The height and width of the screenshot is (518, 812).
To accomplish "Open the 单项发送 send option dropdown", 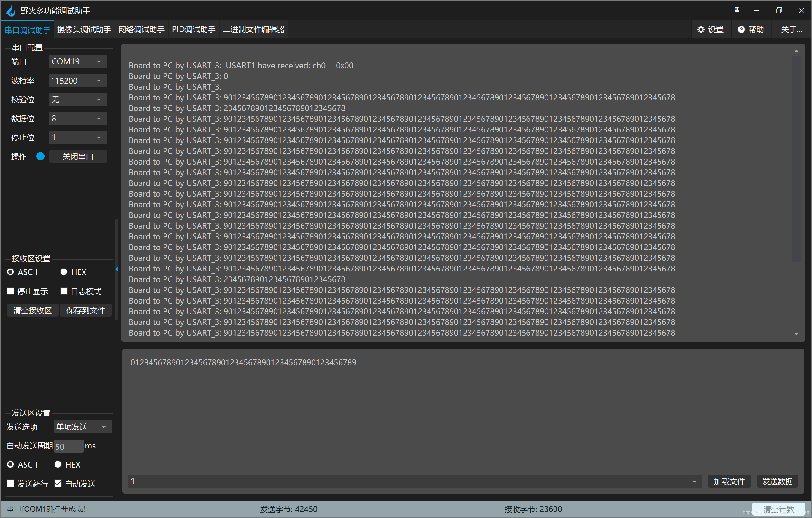I will (x=82, y=427).
